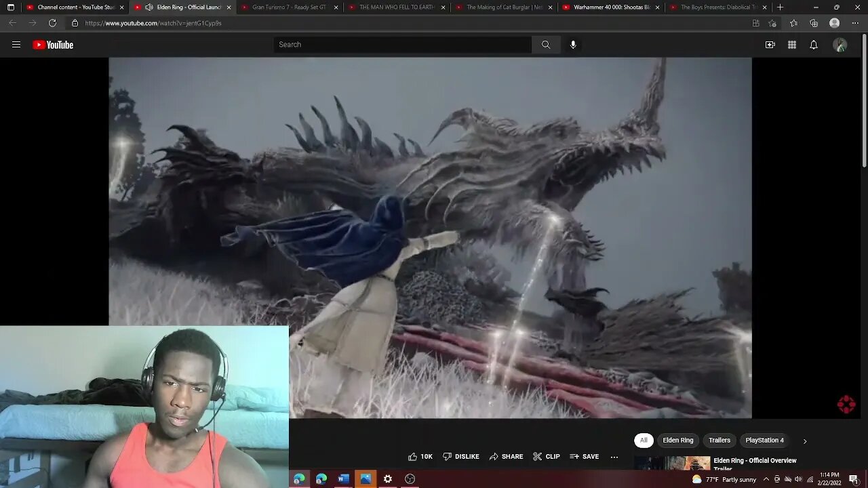Activate voice search microphone
The width and height of the screenshot is (868, 488).
coord(573,45)
